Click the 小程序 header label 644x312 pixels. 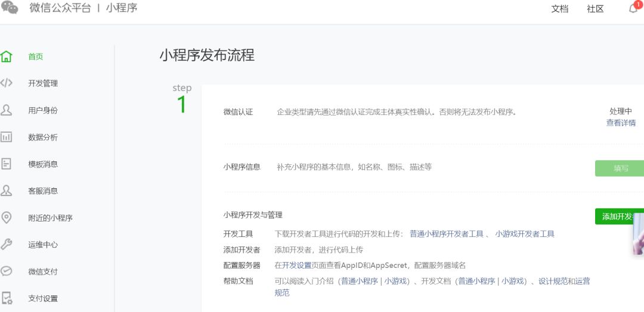122,8
